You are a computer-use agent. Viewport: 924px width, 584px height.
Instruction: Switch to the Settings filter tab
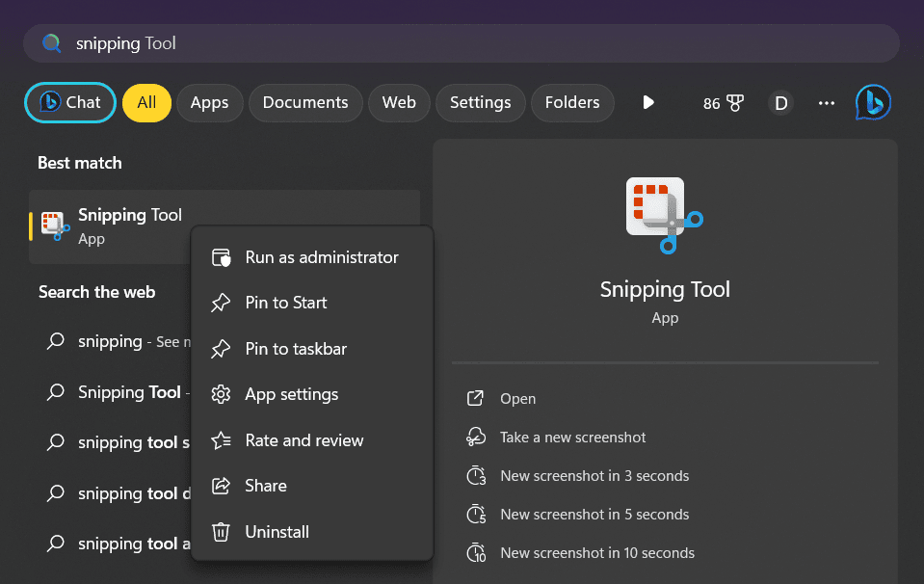[x=480, y=102]
